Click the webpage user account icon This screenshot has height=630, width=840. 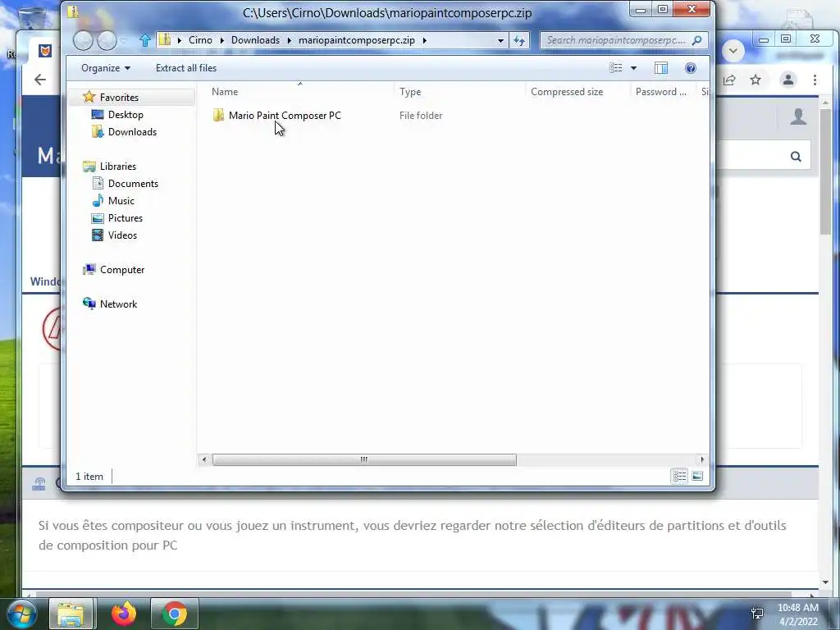(798, 116)
